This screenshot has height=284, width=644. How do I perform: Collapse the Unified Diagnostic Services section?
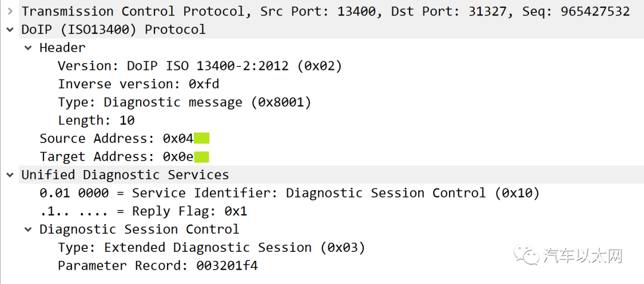[x=10, y=175]
